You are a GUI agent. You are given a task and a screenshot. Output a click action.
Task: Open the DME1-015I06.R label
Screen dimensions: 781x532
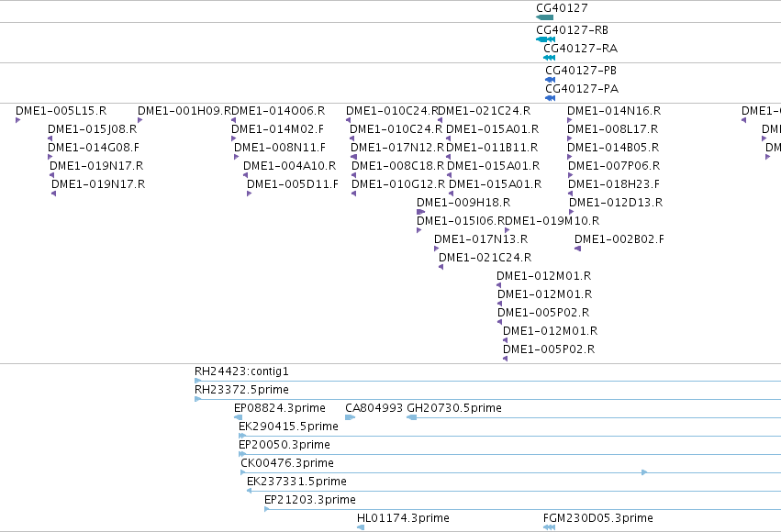(461, 221)
